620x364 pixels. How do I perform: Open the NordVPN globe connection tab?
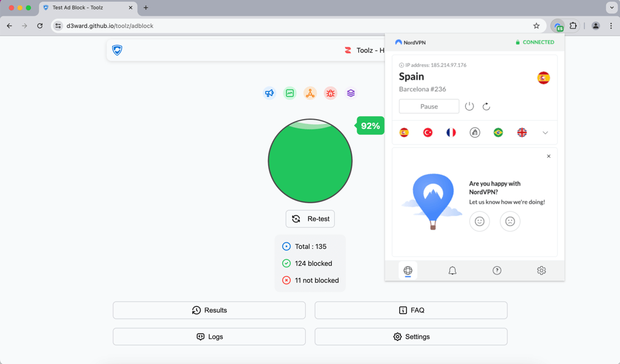point(407,270)
